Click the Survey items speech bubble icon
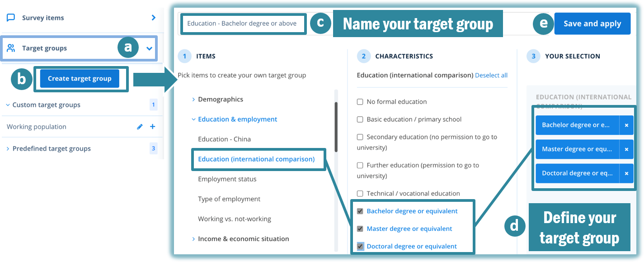This screenshot has height=262, width=644. 11,18
